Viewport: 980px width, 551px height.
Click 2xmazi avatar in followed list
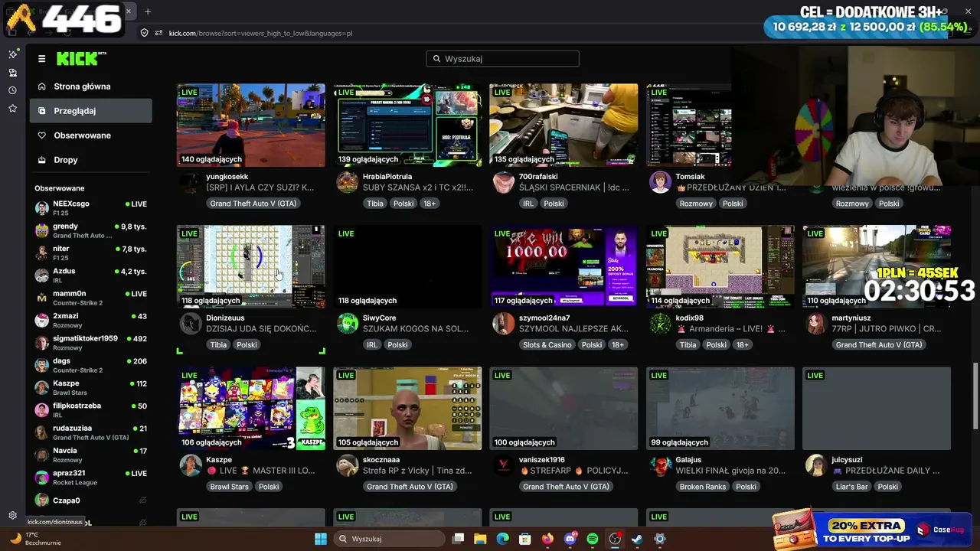[42, 320]
